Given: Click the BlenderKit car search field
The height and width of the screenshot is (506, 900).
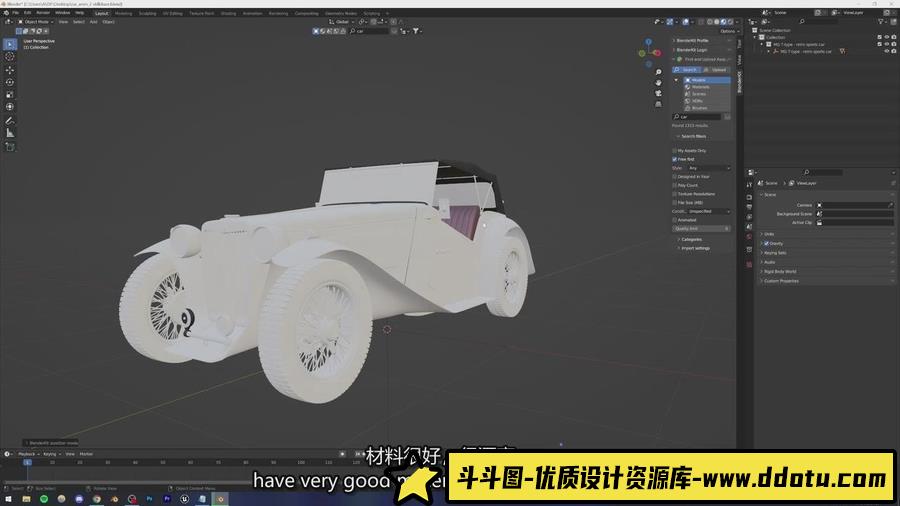Looking at the screenshot, I should coord(697,116).
